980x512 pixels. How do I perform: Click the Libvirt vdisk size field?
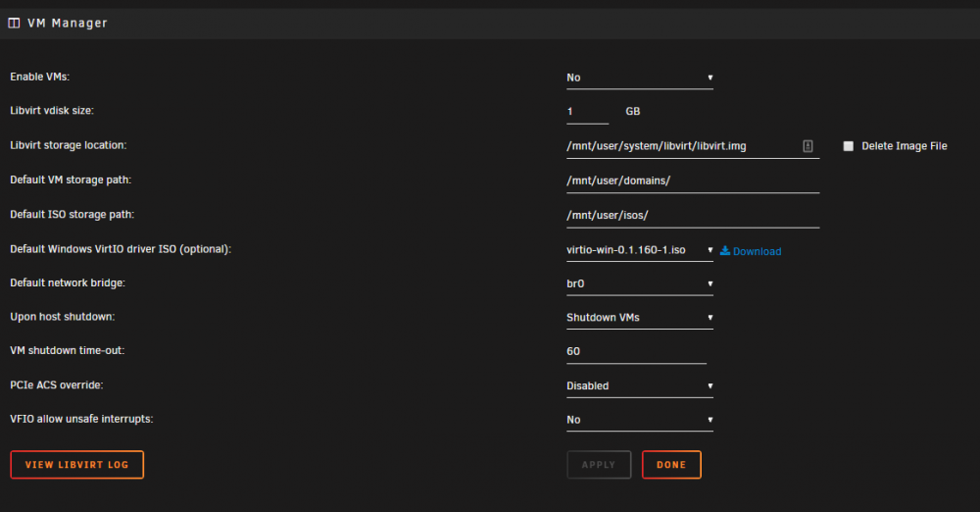click(587, 112)
